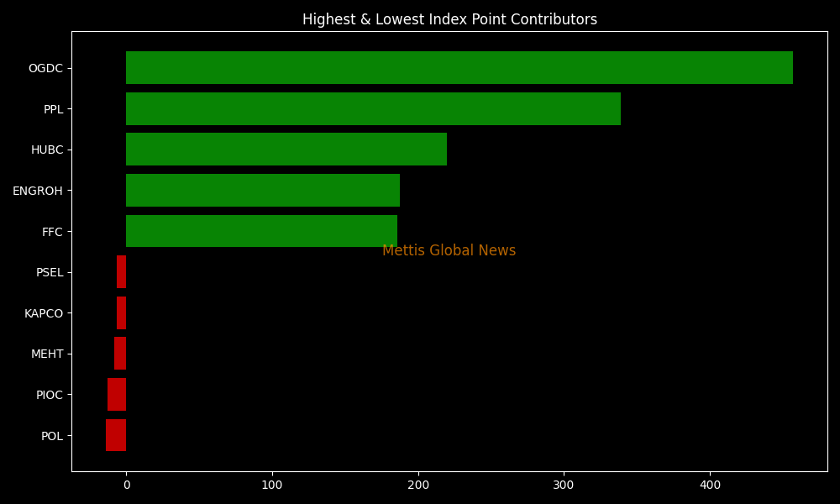Click the Mettis Global News watermark
Image resolution: width=840 pixels, height=504 pixels.
click(449, 251)
